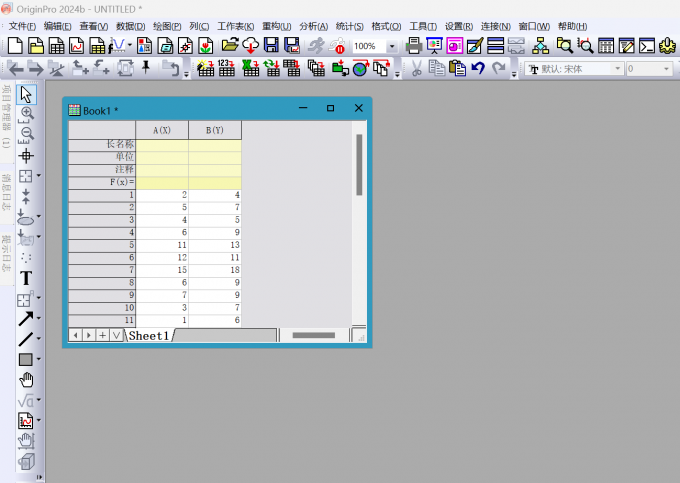Viewport: 680px width, 483px height.
Task: Expand import toolbar overflow options arrow
Action: click(397, 74)
